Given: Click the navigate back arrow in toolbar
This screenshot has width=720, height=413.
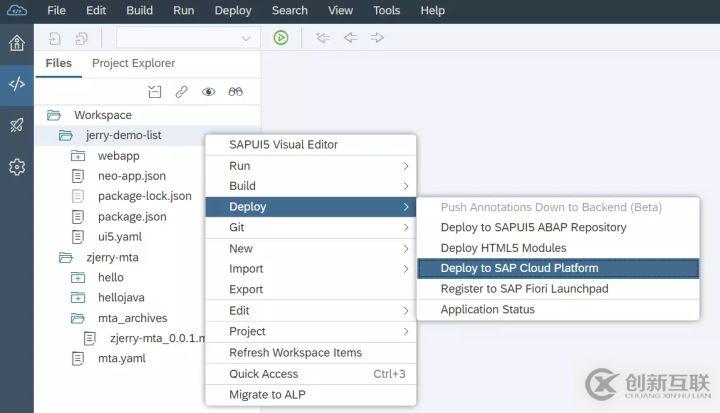Looking at the screenshot, I should 350,38.
